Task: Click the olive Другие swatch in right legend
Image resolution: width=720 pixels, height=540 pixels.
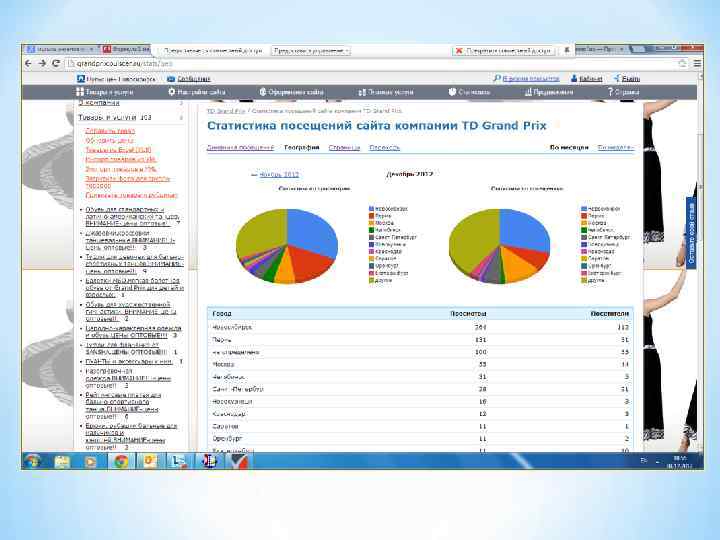Action: tap(584, 280)
